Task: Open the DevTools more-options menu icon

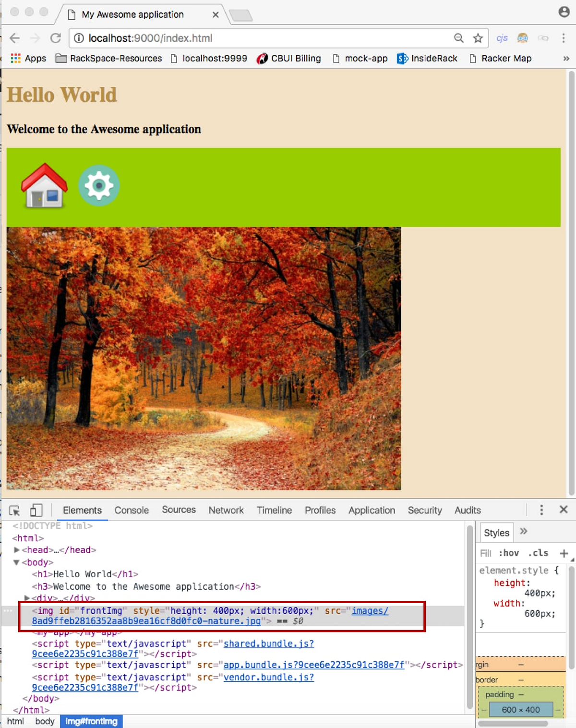Action: click(x=541, y=510)
